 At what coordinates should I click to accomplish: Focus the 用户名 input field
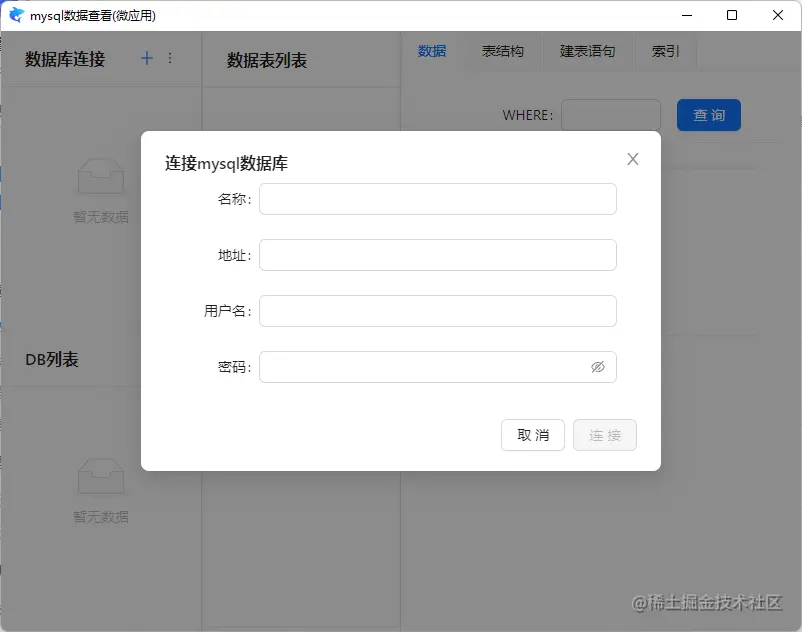(438, 311)
